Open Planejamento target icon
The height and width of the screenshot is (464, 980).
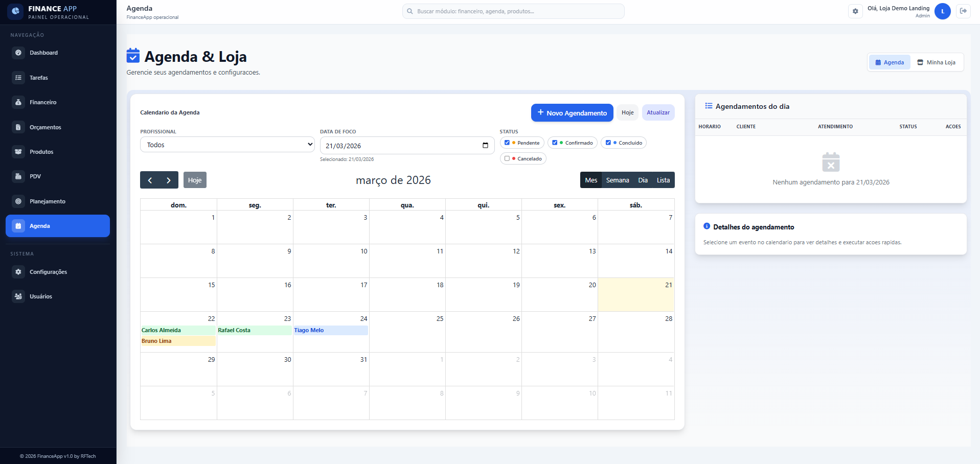[x=18, y=201]
